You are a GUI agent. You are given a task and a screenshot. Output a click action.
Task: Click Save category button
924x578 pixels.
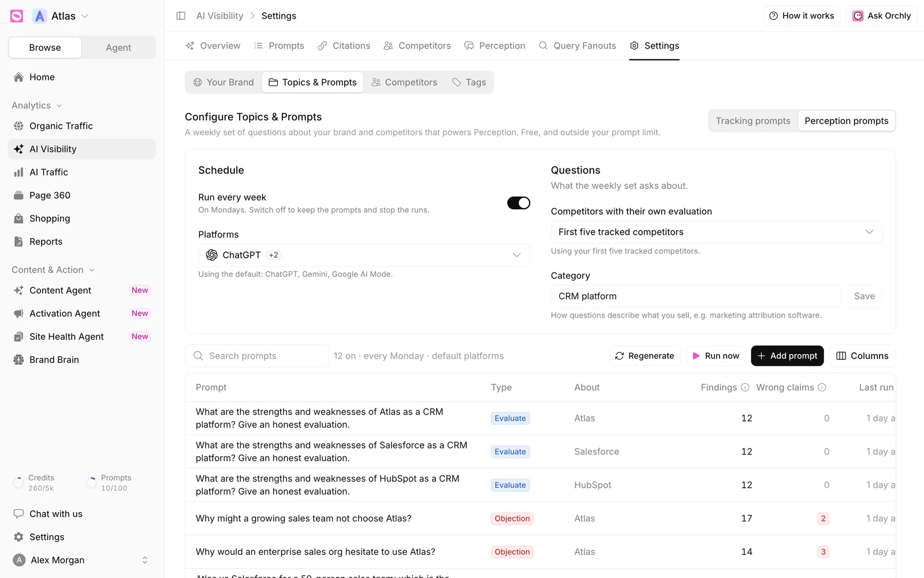coord(865,296)
